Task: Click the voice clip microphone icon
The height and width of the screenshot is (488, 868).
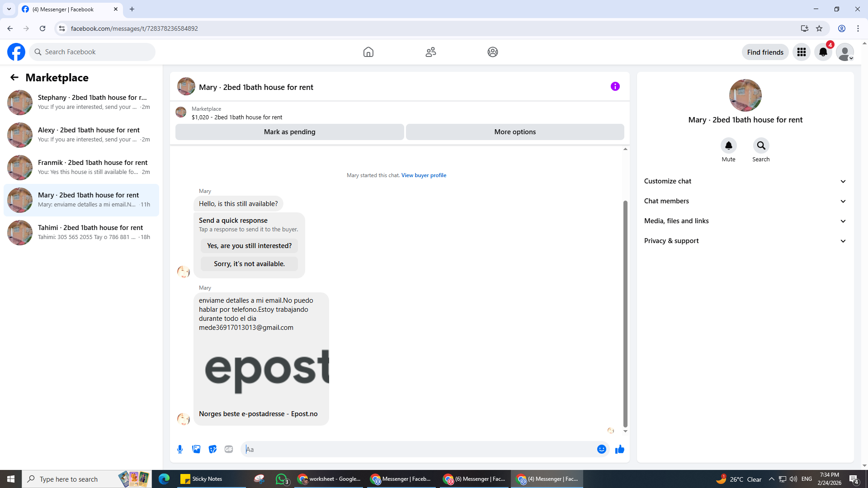Action: (x=180, y=449)
